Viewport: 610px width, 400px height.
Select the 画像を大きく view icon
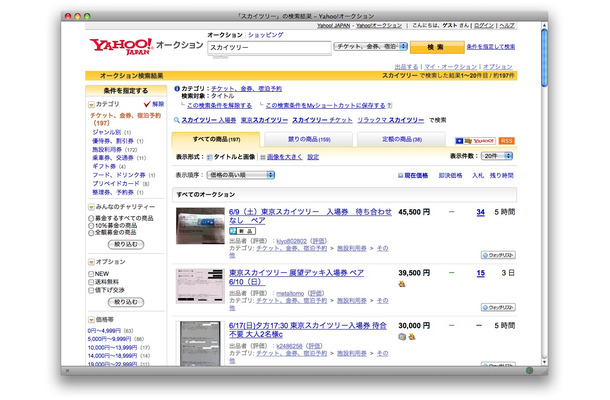263,157
